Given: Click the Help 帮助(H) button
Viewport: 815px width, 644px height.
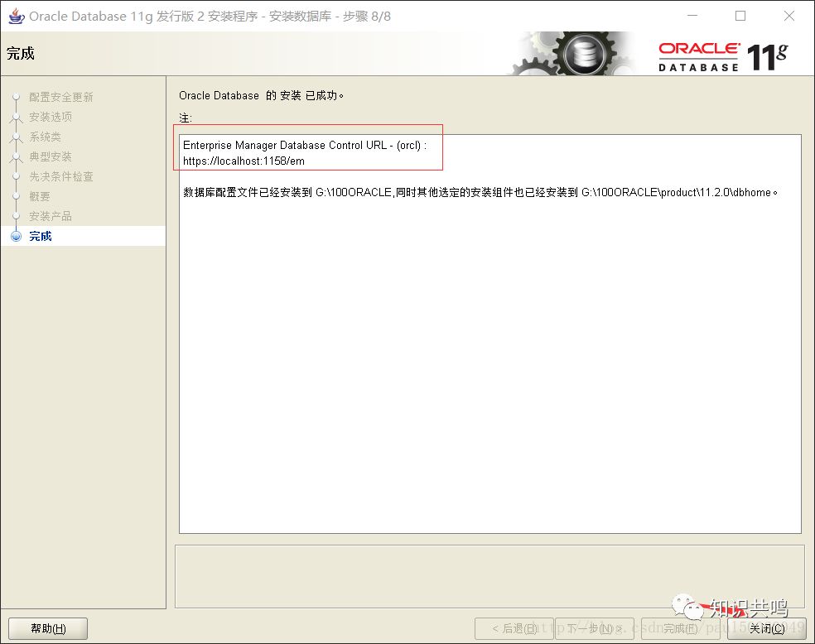Looking at the screenshot, I should [x=48, y=628].
